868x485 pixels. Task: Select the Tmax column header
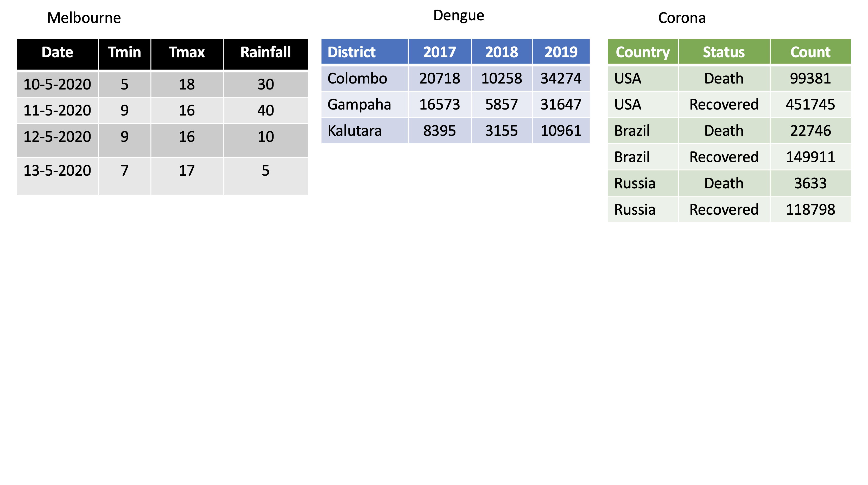tap(187, 53)
